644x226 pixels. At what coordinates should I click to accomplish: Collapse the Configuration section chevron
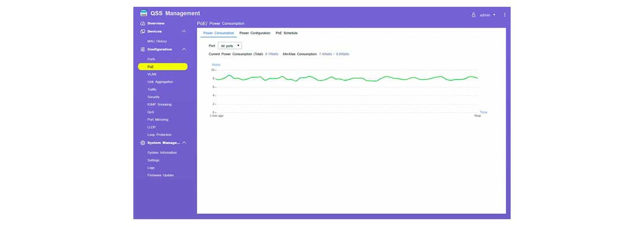click(184, 49)
